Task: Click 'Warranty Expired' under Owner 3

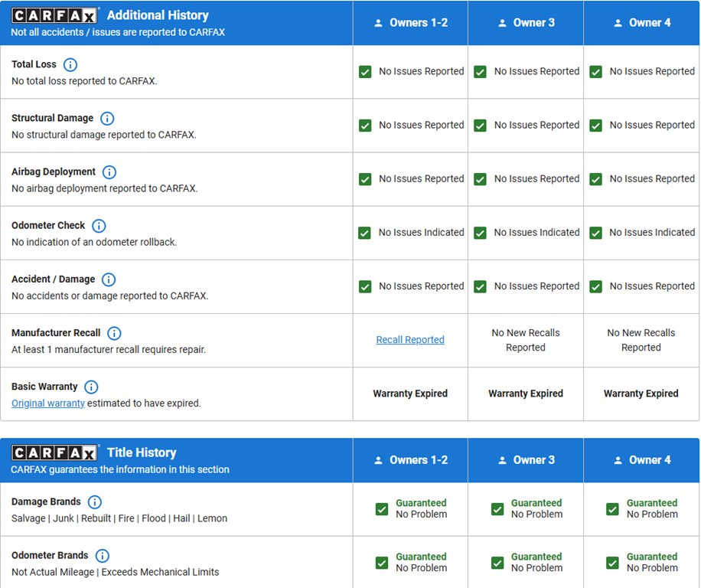Action: click(x=526, y=394)
